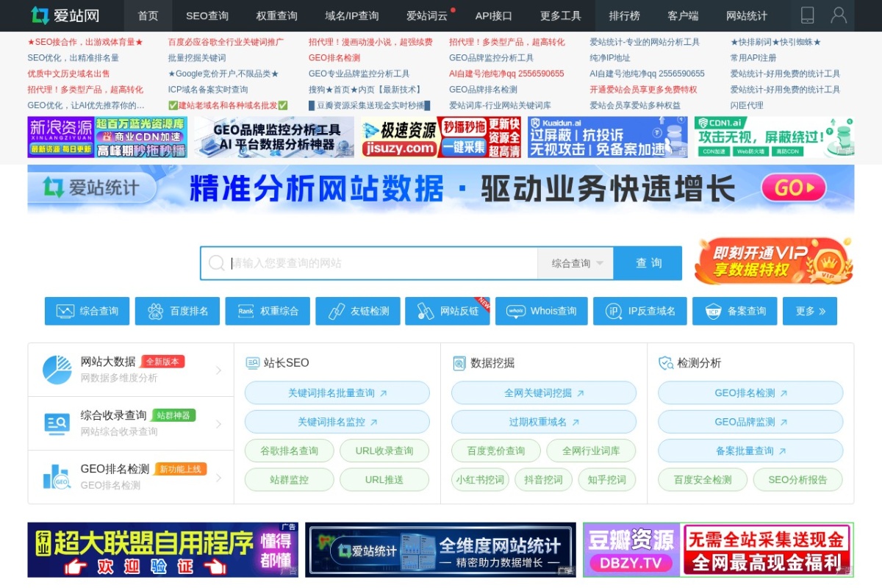The height and width of the screenshot is (588, 882).
Task: Open the 综合查询 search type dropdown
Action: 576,263
